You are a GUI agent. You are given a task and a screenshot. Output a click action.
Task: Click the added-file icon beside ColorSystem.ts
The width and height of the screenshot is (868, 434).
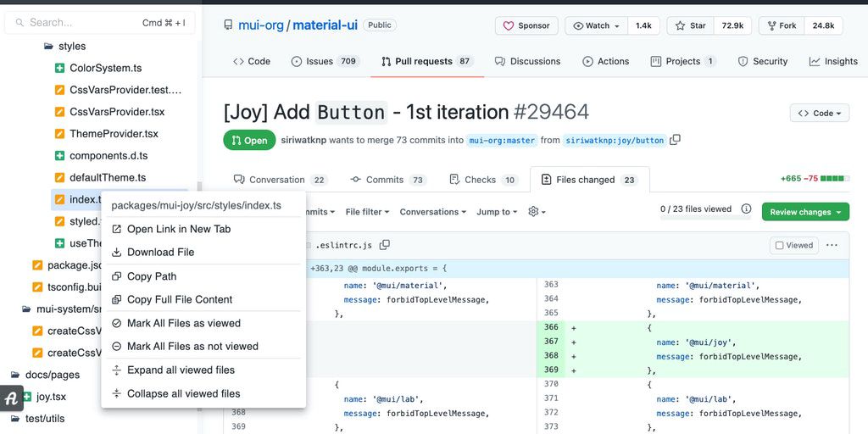59,68
